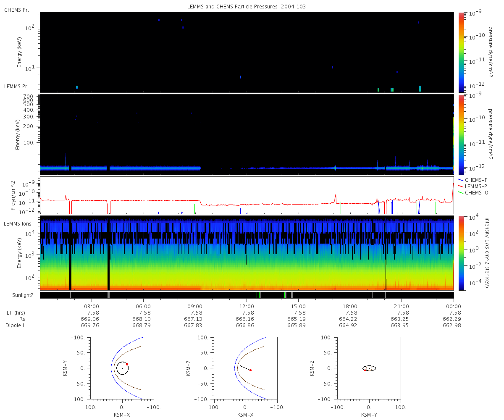The width and height of the screenshot is (504, 420).
Task: Click the green sunlight markers near 12:00
Action: click(x=257, y=295)
